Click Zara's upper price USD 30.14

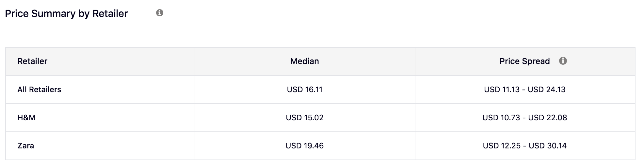coord(547,146)
